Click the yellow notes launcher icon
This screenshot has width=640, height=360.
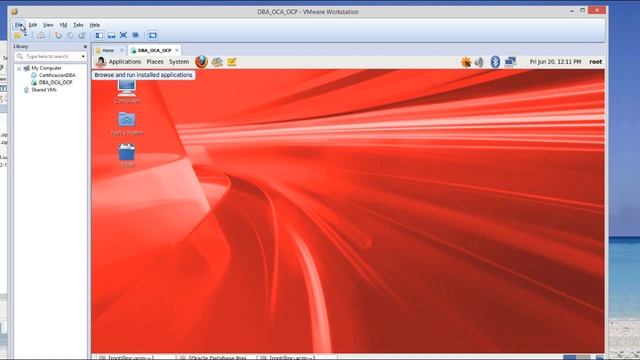[x=232, y=62]
